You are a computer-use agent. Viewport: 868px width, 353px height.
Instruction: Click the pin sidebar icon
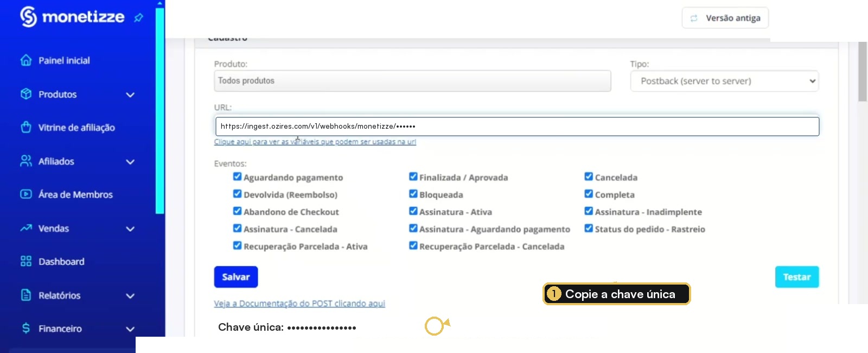pyautogui.click(x=138, y=18)
